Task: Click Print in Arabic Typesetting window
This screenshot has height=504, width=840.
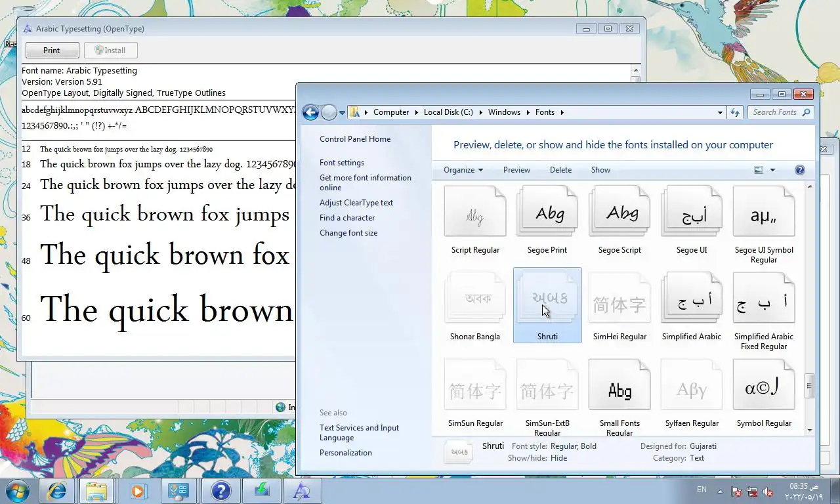Action: (x=52, y=51)
